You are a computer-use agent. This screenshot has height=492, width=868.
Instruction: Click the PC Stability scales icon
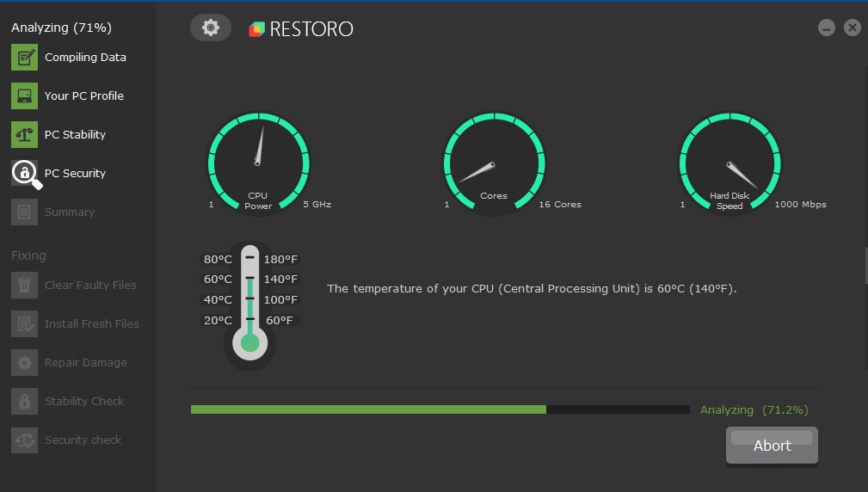[x=24, y=134]
